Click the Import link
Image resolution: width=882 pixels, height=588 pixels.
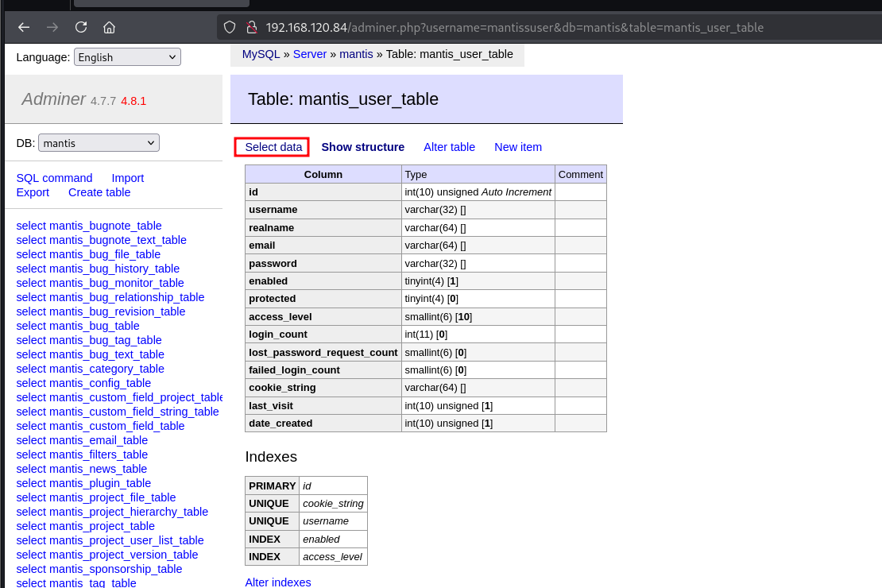pyautogui.click(x=127, y=178)
